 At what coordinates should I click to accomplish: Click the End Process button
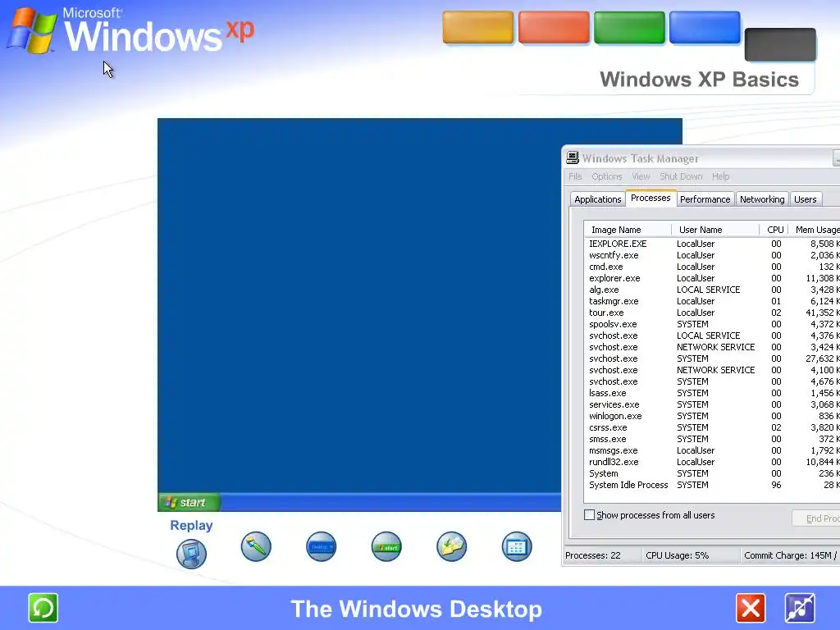click(x=816, y=518)
